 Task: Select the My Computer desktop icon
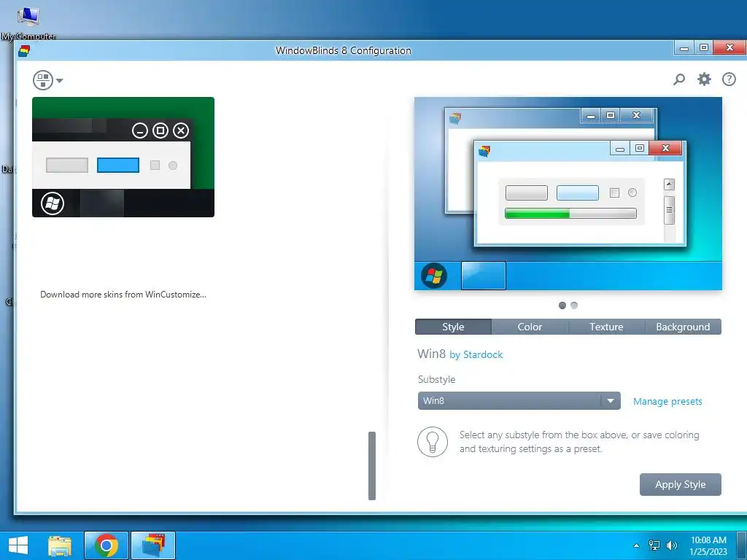(x=28, y=23)
